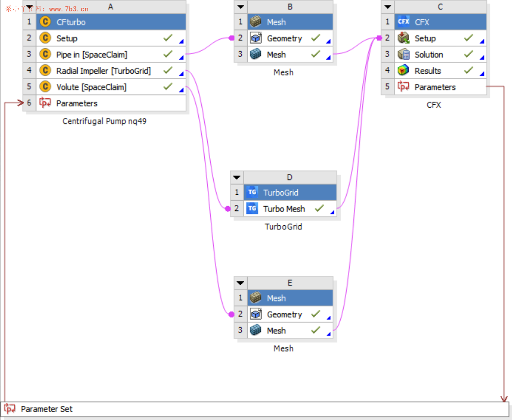Viewport: 512px width, 420px height.
Task: Click the green checkmark beside Turbo Mesh
Action: tap(319, 208)
